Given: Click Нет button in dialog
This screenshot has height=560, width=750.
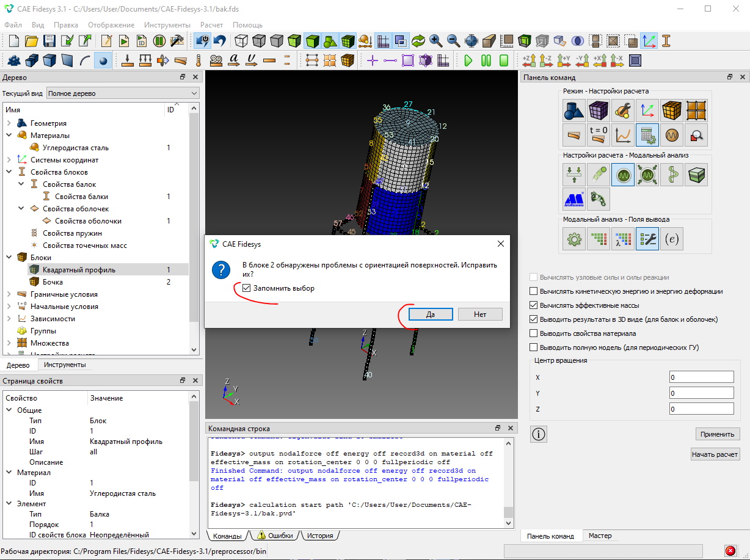Looking at the screenshot, I should tap(480, 314).
